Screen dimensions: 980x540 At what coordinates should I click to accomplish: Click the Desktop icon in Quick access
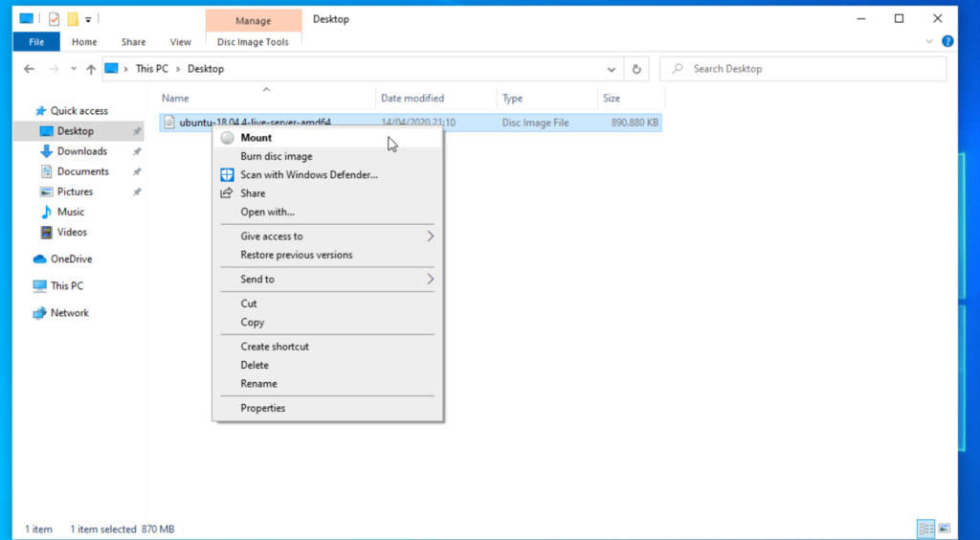pos(47,131)
